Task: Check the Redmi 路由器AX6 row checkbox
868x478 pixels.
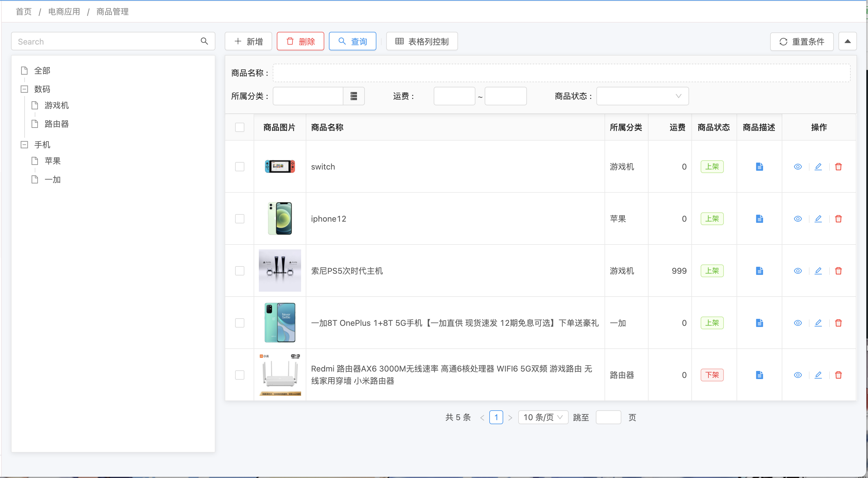Action: (x=239, y=375)
